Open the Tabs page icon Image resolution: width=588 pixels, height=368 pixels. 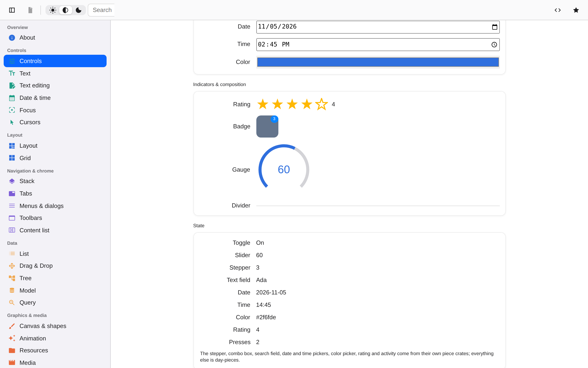pyautogui.click(x=12, y=193)
